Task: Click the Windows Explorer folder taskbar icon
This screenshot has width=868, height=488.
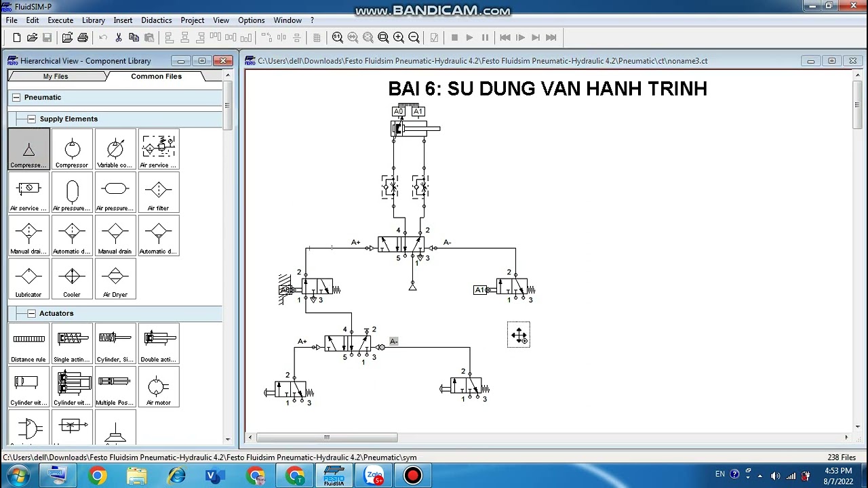Action: point(136,476)
